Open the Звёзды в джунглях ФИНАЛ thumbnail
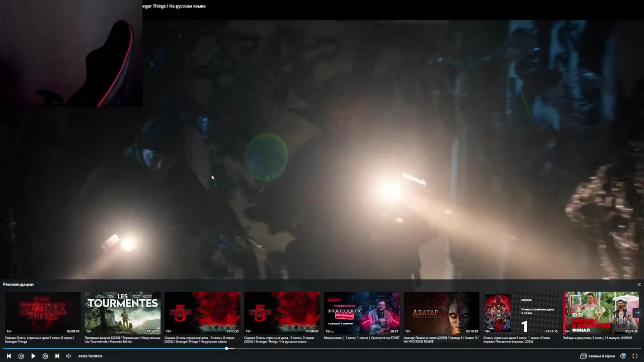 point(601,313)
